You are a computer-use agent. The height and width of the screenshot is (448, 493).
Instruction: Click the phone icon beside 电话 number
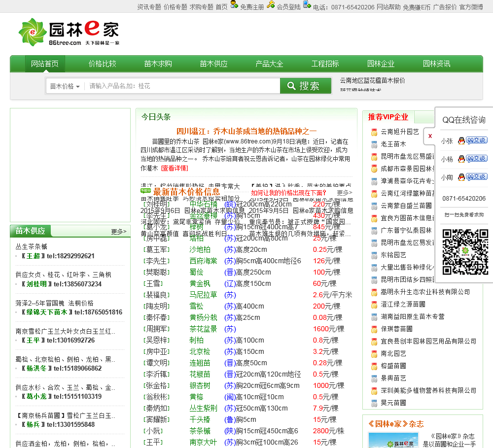tap(307, 4)
